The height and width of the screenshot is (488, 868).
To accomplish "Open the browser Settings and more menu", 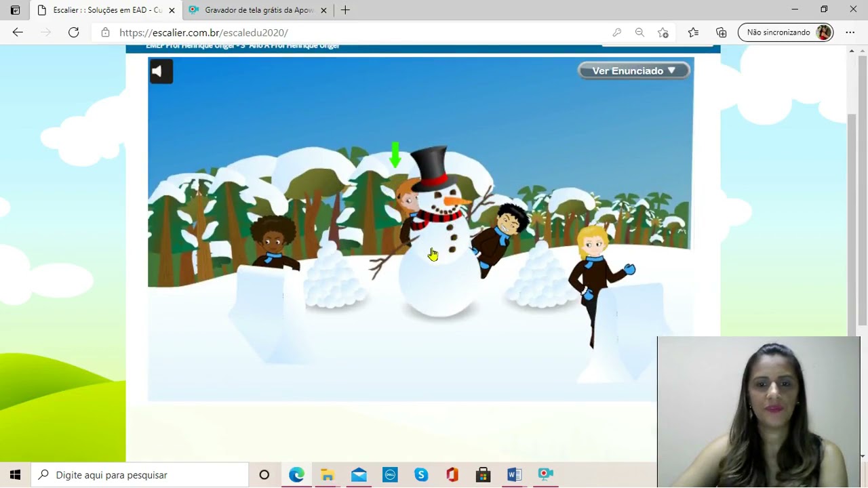I will 850,33.
